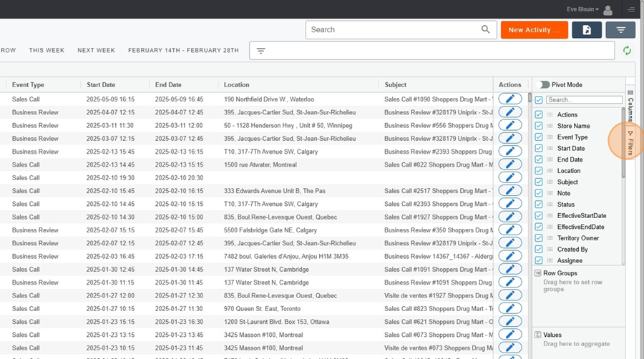Uncheck the Created By column checkbox

539,249
